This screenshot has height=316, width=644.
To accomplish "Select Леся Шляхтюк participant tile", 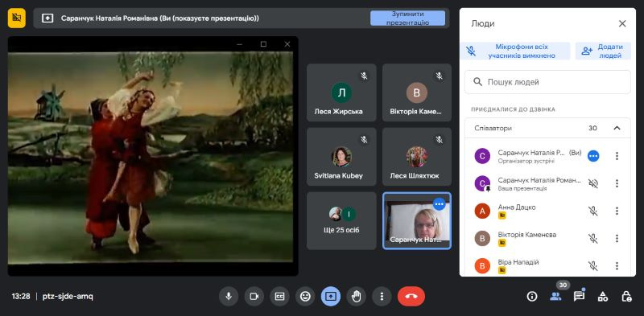I will coord(417,157).
